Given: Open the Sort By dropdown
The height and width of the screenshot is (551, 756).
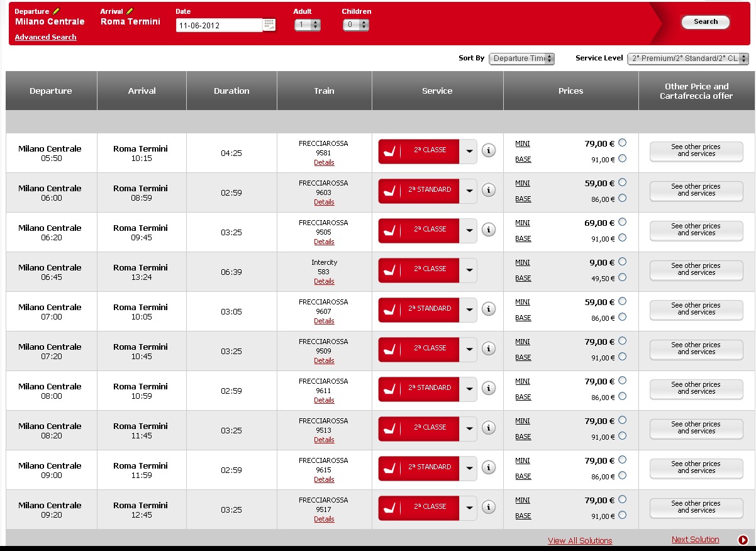Looking at the screenshot, I should (521, 58).
